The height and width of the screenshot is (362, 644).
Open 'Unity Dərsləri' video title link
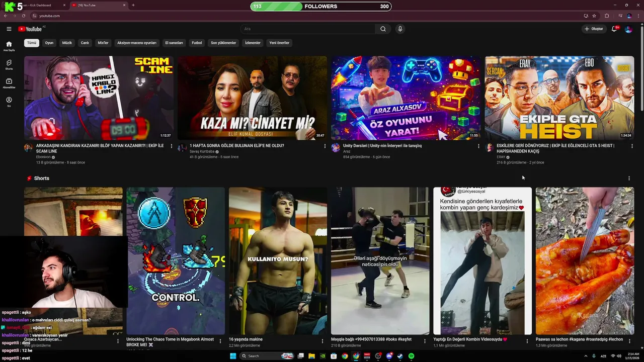(382, 146)
